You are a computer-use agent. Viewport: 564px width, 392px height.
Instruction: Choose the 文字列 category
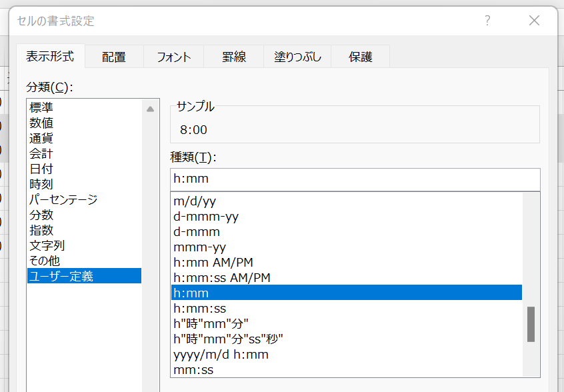pyautogui.click(x=47, y=245)
